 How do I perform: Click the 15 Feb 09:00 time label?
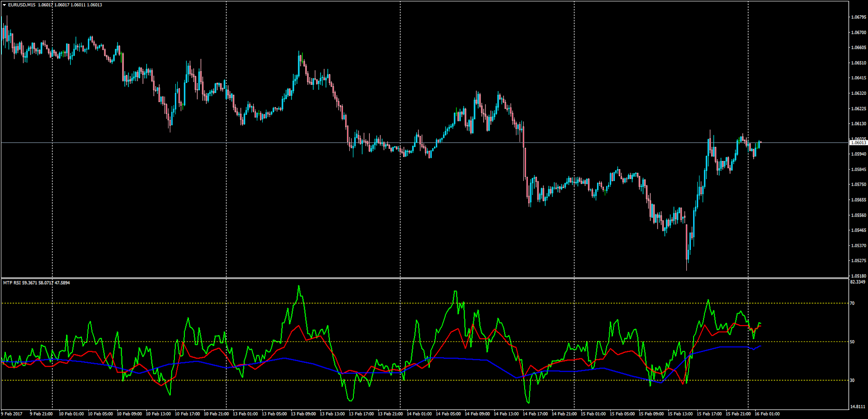[651, 414]
